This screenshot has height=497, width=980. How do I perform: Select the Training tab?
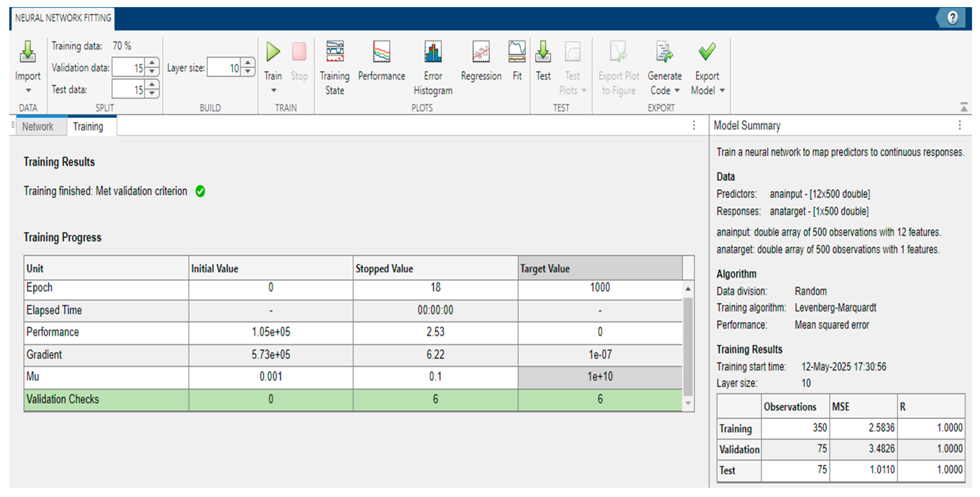point(88,127)
